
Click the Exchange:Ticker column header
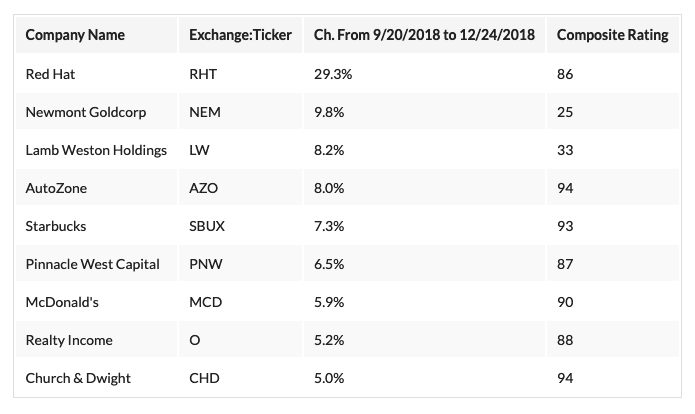pos(240,35)
